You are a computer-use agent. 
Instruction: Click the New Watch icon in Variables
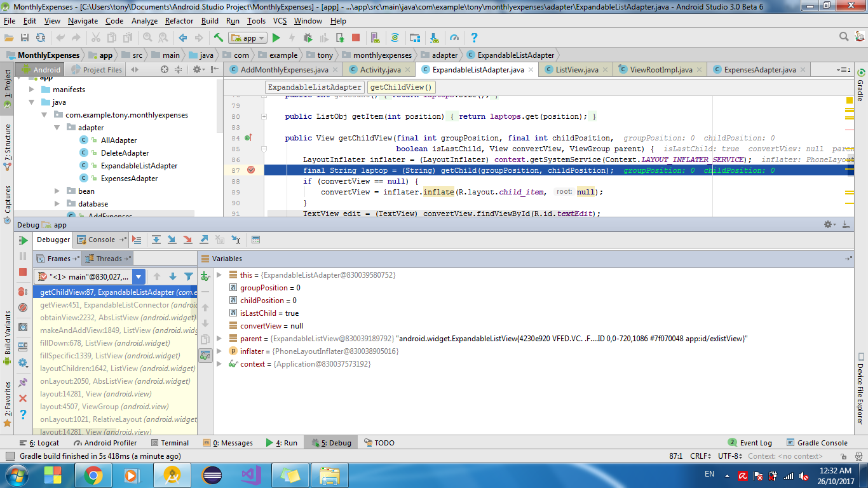point(205,276)
